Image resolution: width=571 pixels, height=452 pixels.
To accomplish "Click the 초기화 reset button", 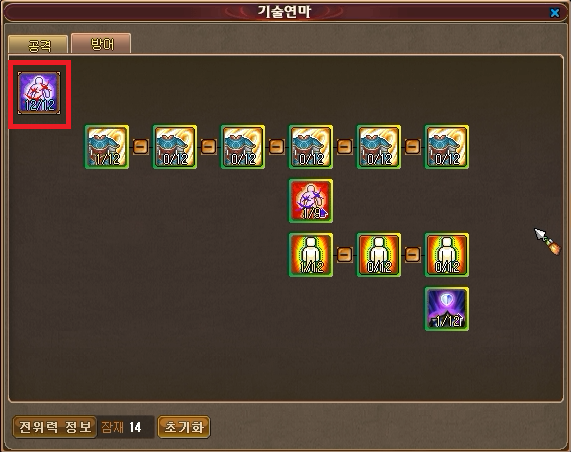I will (x=184, y=427).
